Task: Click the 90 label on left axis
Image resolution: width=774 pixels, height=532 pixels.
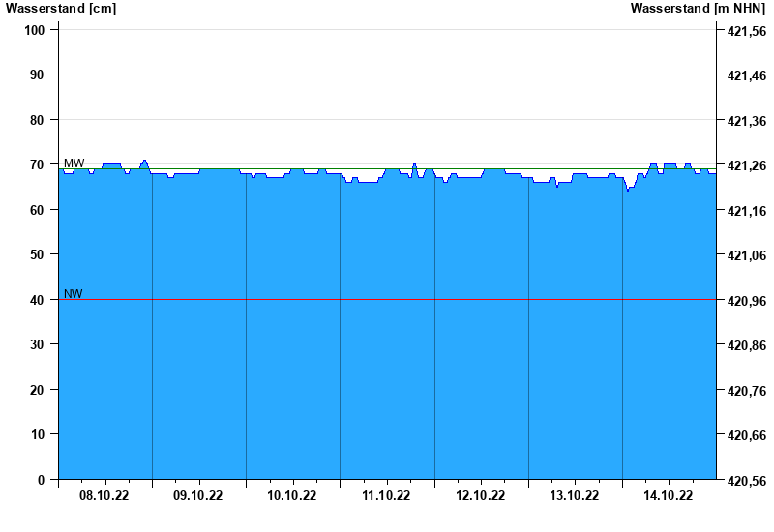Action: point(38,74)
